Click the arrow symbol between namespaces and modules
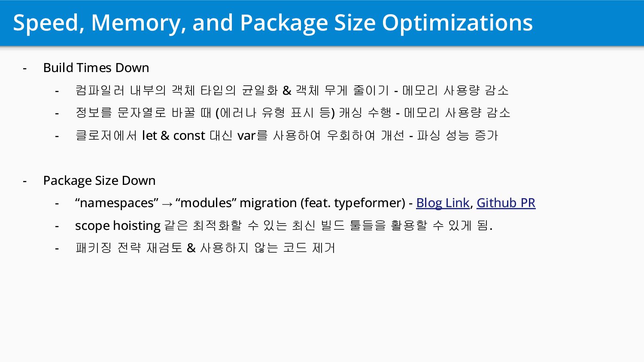 [167, 203]
